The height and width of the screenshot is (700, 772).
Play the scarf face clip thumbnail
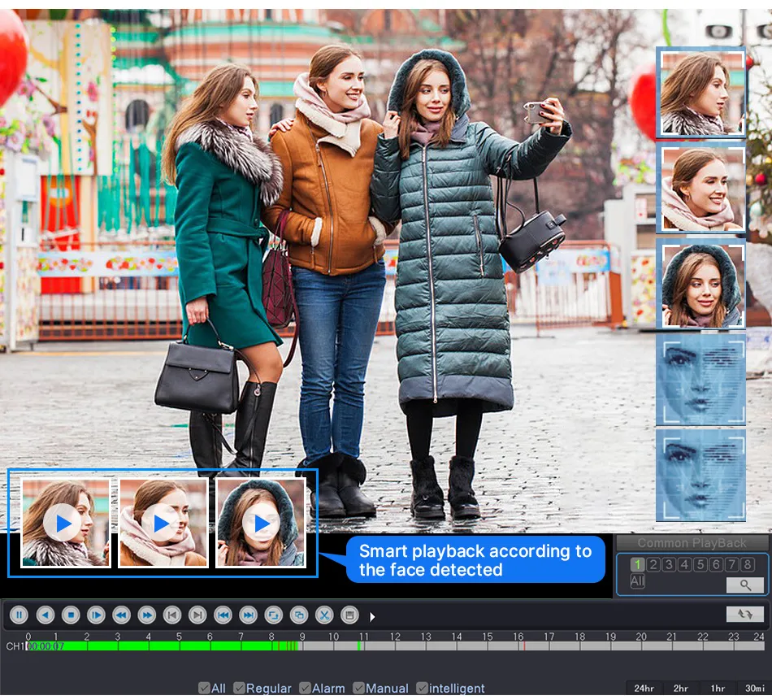click(162, 523)
